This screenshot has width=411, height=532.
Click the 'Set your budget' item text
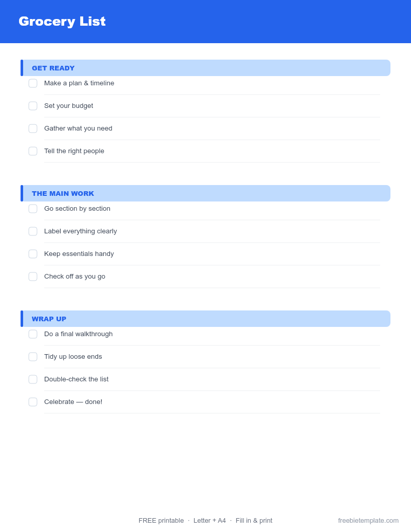coord(68,106)
